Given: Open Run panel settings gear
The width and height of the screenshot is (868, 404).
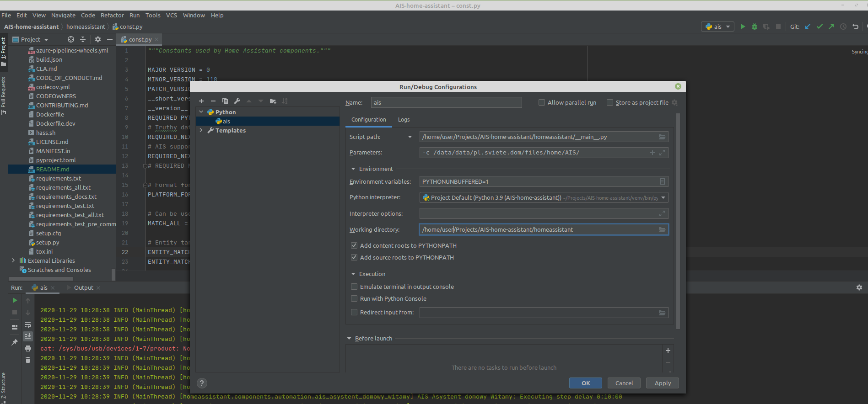Looking at the screenshot, I should [x=859, y=287].
